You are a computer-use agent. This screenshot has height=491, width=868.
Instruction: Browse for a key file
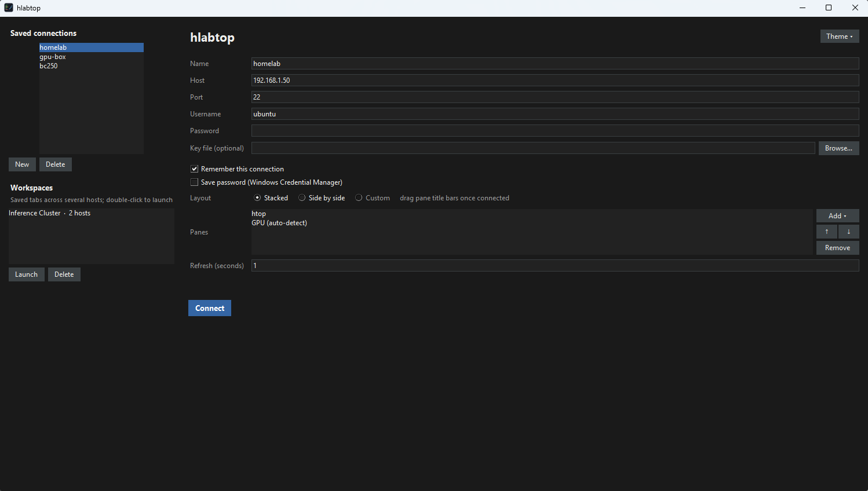(x=839, y=148)
